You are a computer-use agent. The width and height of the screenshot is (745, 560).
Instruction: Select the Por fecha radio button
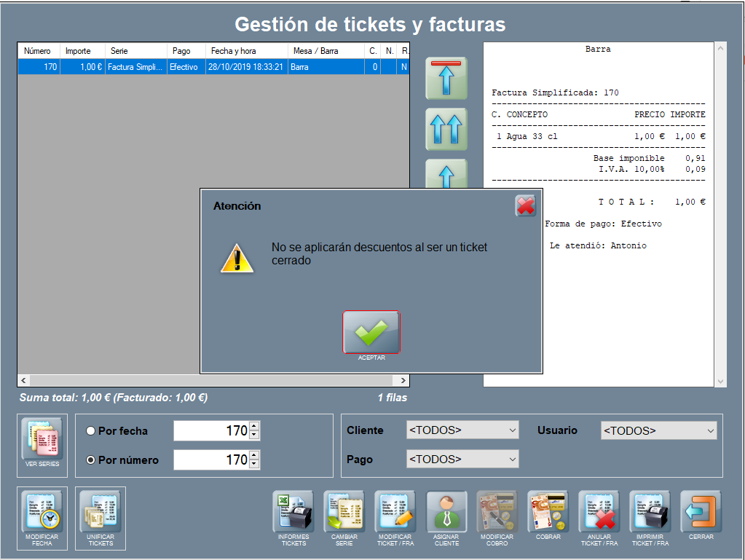91,431
